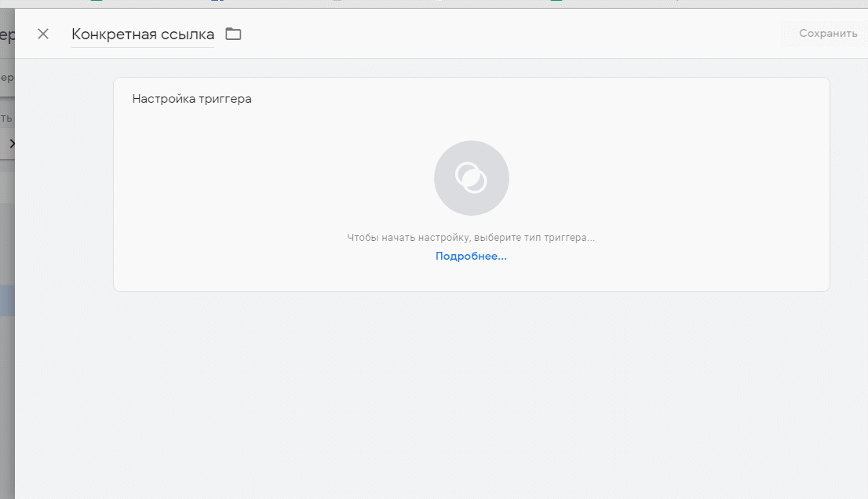
Task: Click the folder icon to assign trigger to folder
Action: point(232,34)
